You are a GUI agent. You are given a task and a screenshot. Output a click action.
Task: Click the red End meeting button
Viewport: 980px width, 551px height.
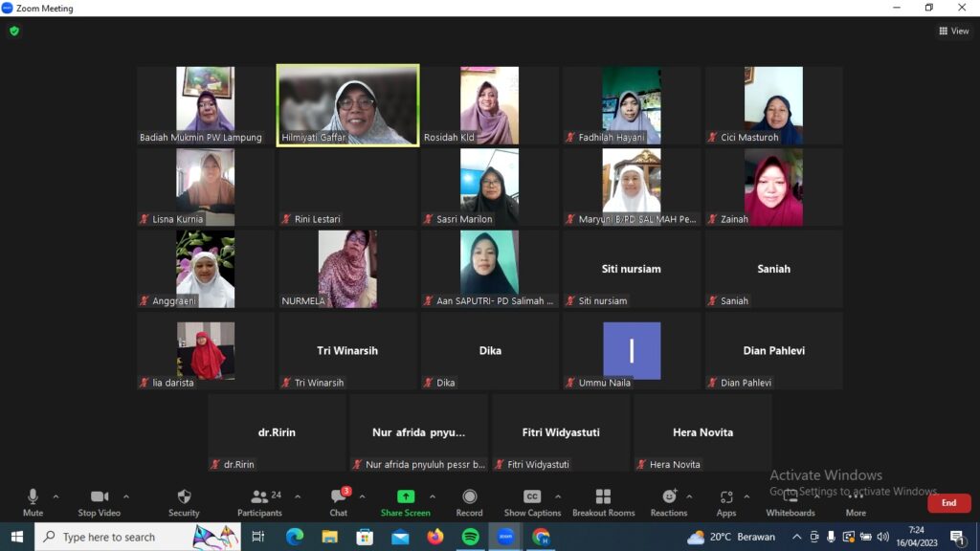948,502
